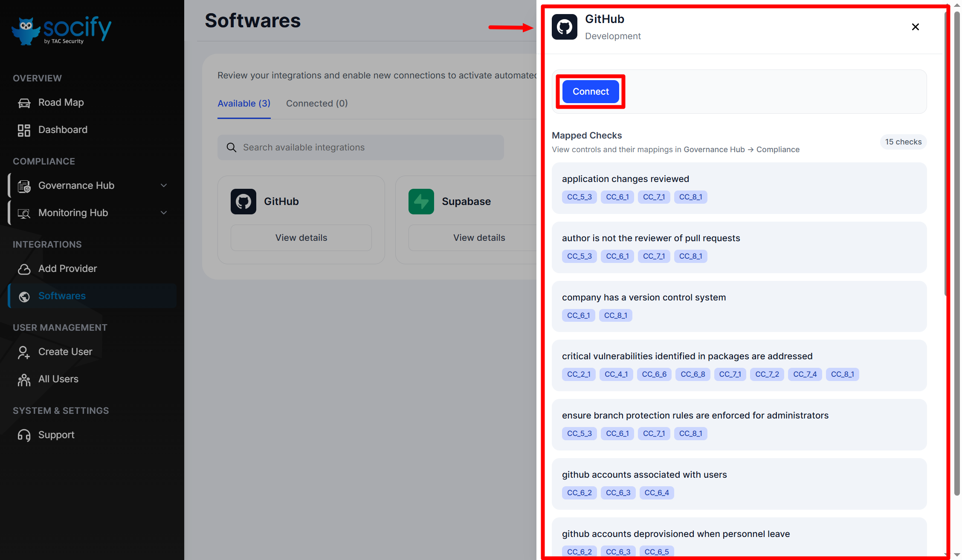962x560 pixels.
Task: Click View details under Supabase
Action: [478, 238]
